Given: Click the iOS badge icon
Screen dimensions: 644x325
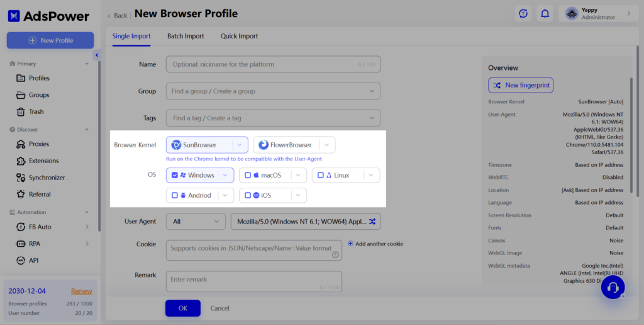Looking at the screenshot, I should [257, 195].
